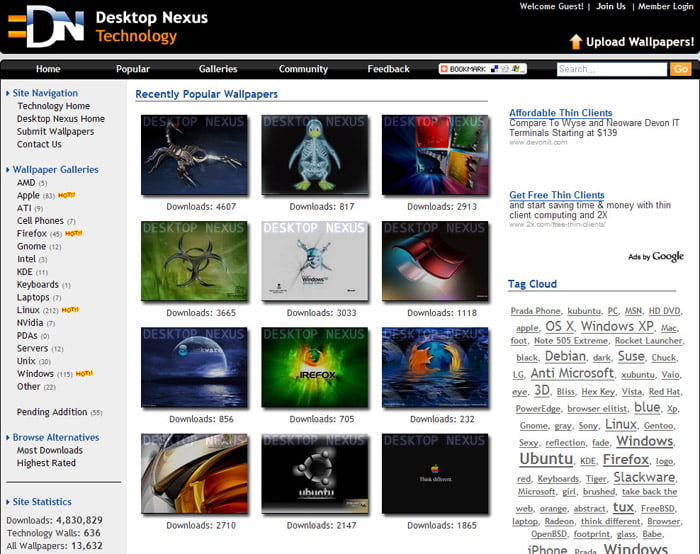Open the Pending Addition link
The image size is (700, 554).
[52, 412]
